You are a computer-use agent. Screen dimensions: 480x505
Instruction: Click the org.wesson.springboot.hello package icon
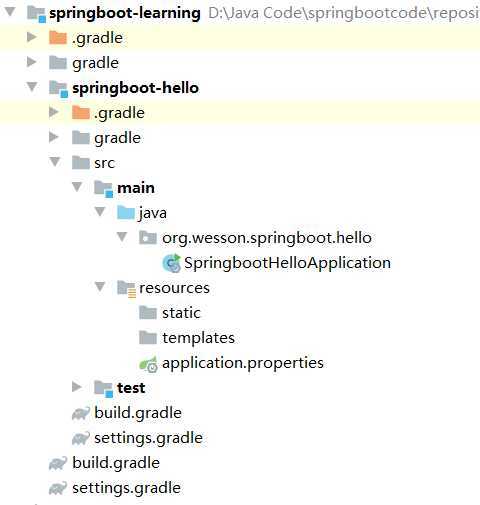(148, 238)
